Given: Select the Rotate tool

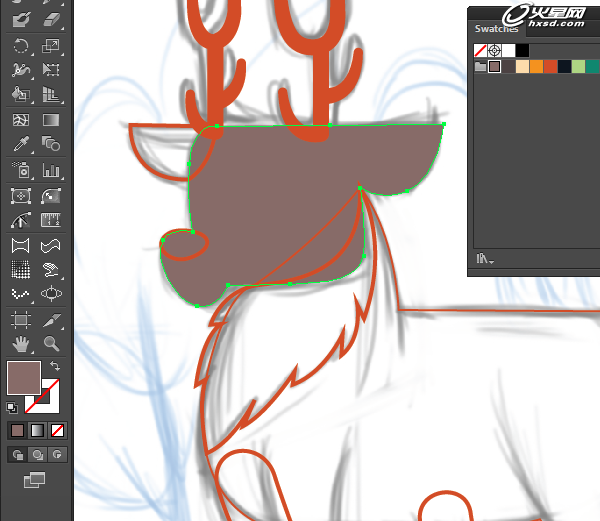Looking at the screenshot, I should (21, 46).
